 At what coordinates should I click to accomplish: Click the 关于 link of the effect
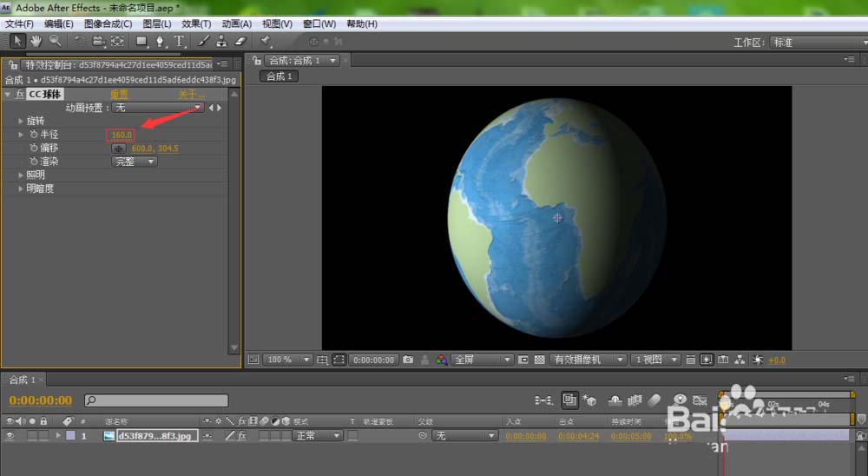click(191, 94)
